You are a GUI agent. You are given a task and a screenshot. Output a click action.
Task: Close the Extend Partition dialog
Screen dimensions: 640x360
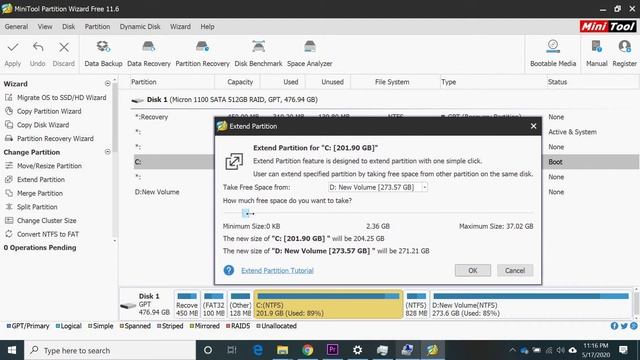[533, 126]
